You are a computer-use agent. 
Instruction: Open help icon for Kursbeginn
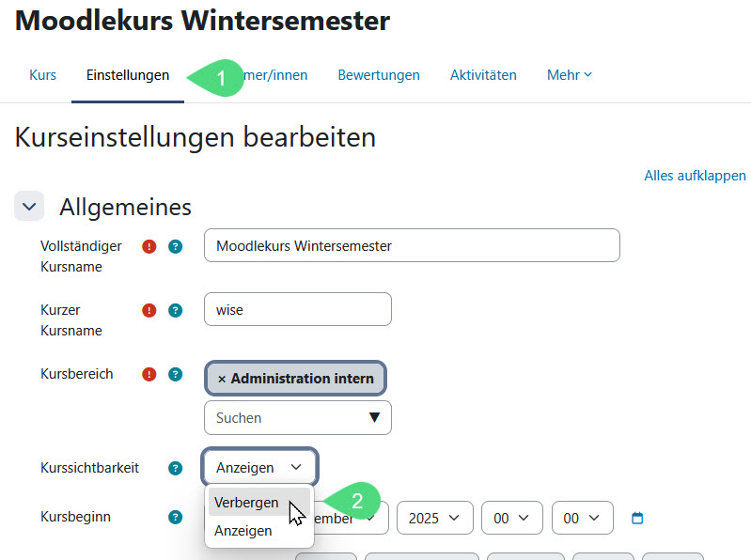(176, 518)
